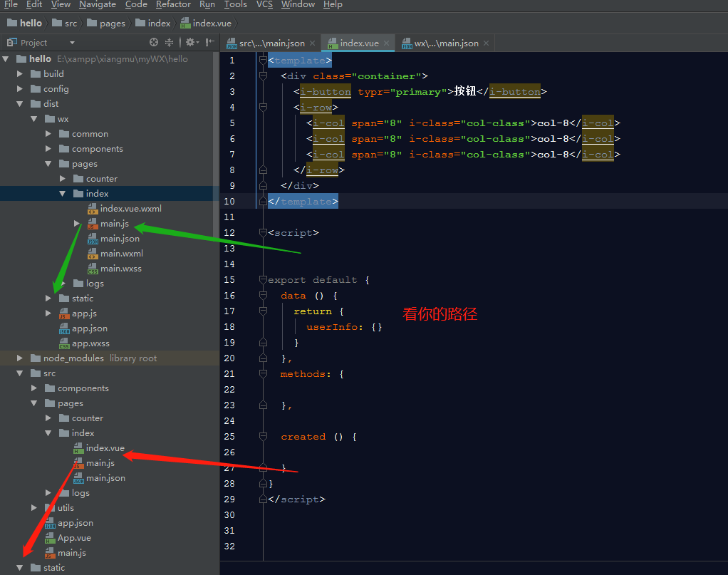The image size is (728, 575).
Task: Select index.vue in the src pages tree
Action: point(104,447)
